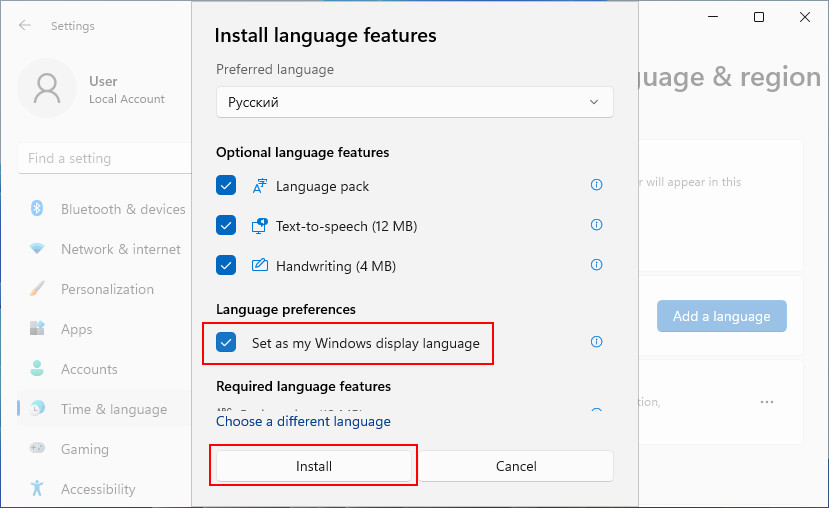Open the three-dots menu on language card
The width and height of the screenshot is (829, 508).
click(x=767, y=402)
